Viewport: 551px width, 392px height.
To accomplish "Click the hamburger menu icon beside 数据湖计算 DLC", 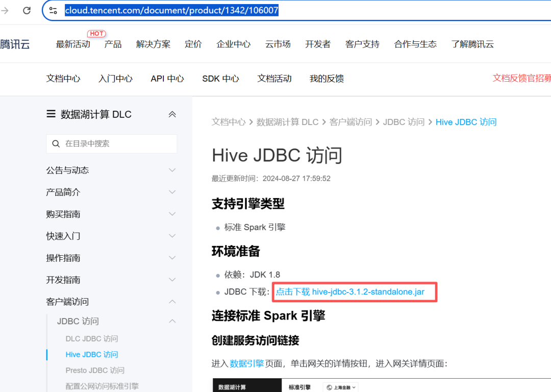I will tap(51, 114).
